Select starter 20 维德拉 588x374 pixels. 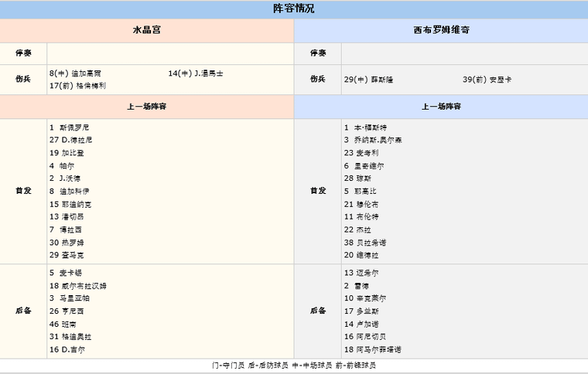click(361, 255)
